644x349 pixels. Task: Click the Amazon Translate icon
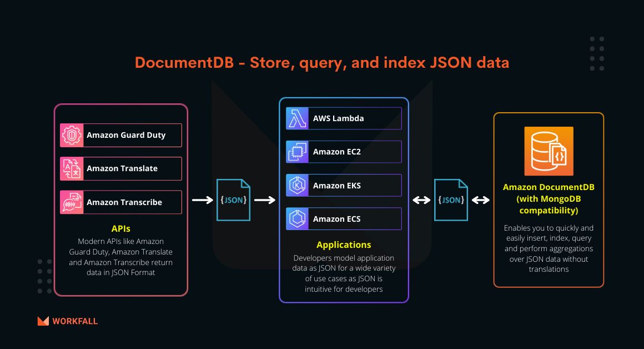point(72,168)
